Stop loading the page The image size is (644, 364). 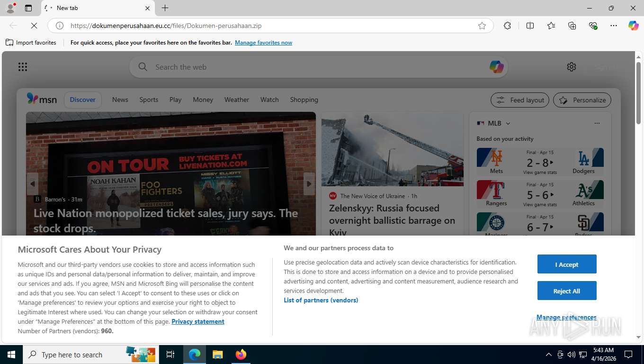tap(34, 26)
